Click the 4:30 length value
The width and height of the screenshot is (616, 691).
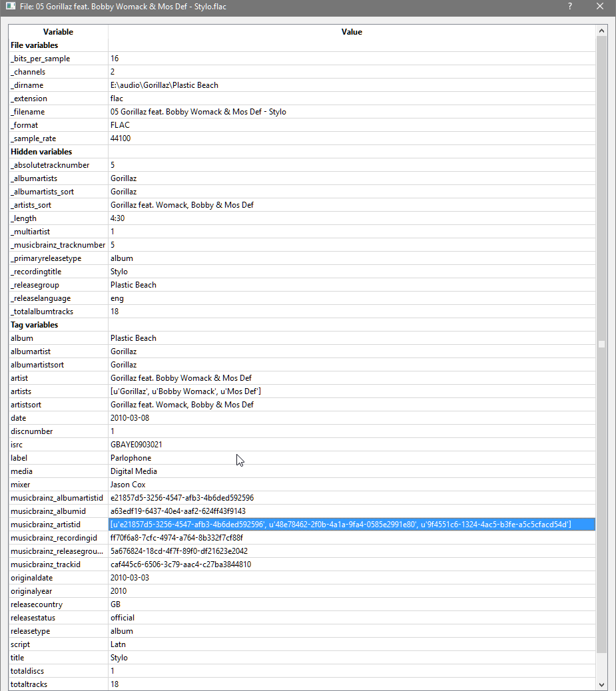tap(117, 218)
